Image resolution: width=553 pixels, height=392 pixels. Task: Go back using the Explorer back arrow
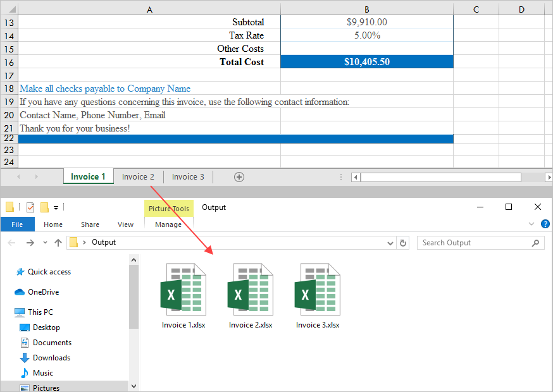pos(11,242)
